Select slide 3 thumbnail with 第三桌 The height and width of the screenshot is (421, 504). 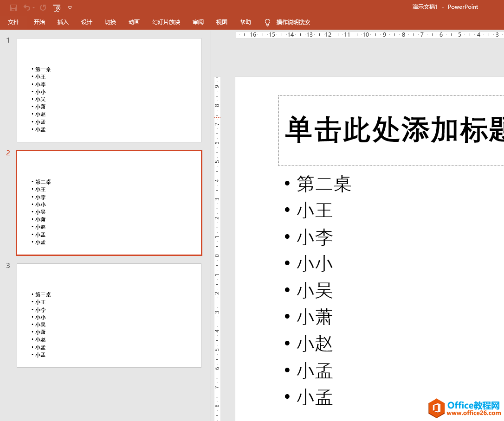[109, 315]
